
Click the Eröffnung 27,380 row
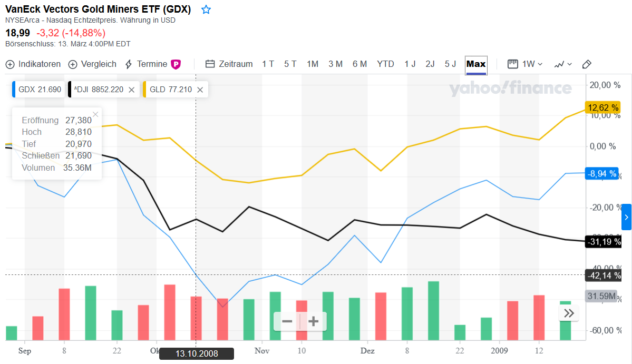coord(56,121)
